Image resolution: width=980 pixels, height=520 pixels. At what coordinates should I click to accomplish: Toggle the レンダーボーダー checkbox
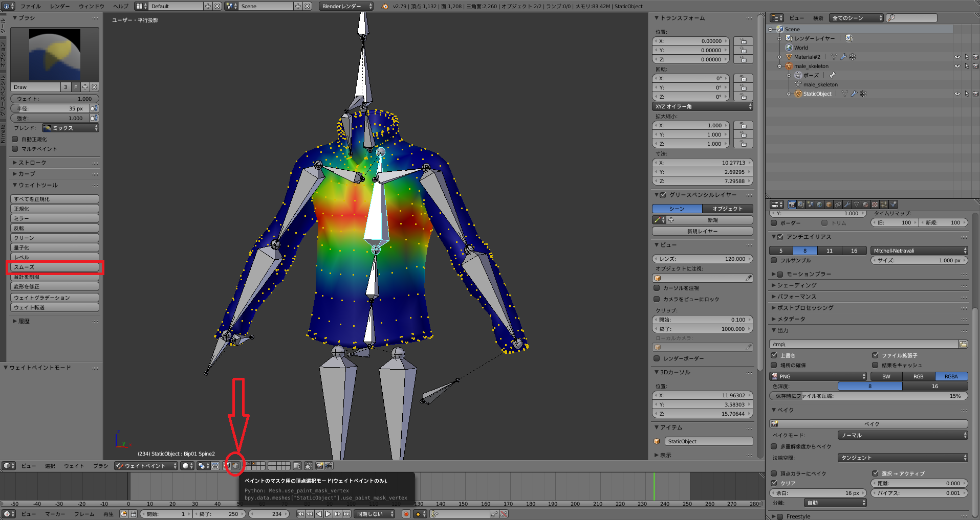pos(657,358)
